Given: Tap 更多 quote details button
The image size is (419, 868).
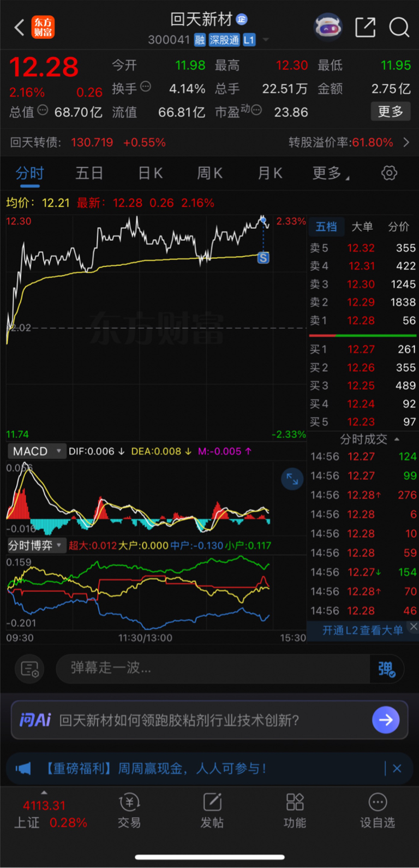Looking at the screenshot, I should pyautogui.click(x=391, y=111).
